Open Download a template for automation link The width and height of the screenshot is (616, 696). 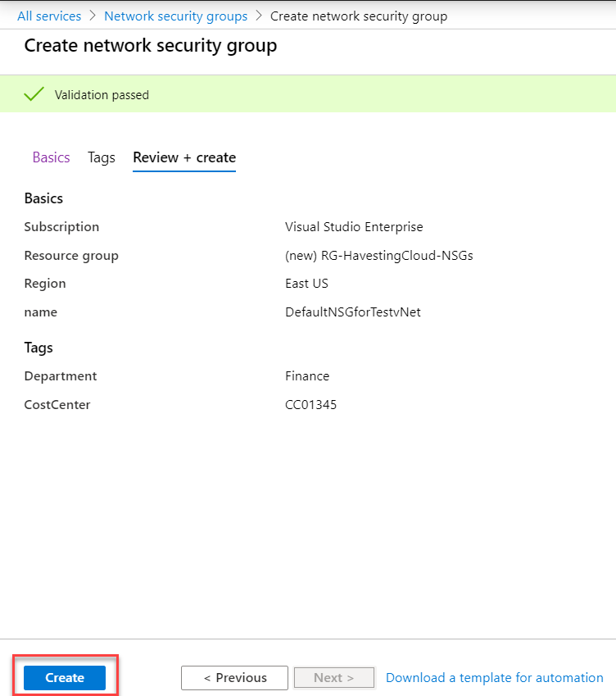pos(495,677)
